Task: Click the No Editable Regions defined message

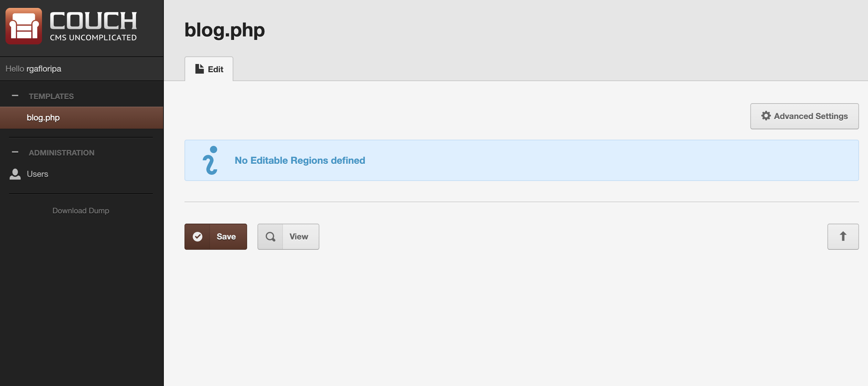Action: coord(300,160)
